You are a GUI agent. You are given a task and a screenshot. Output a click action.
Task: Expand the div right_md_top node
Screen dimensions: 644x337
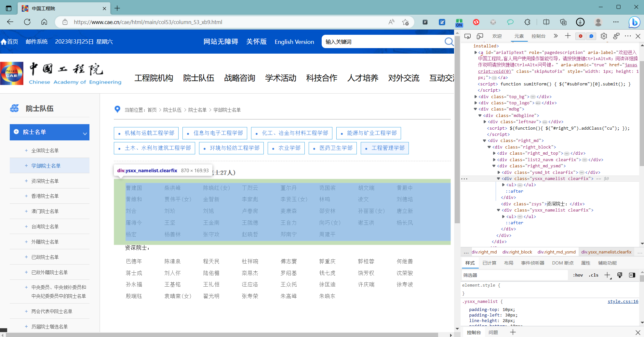[494, 153]
